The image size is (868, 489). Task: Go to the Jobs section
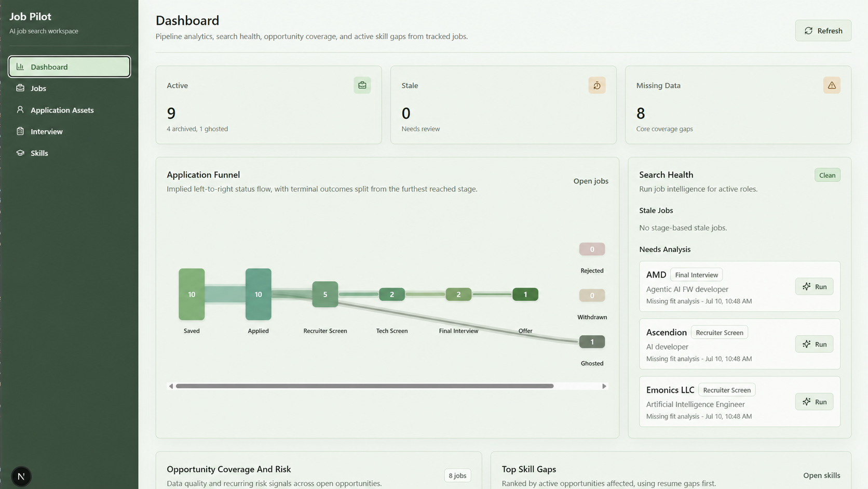(x=69, y=88)
